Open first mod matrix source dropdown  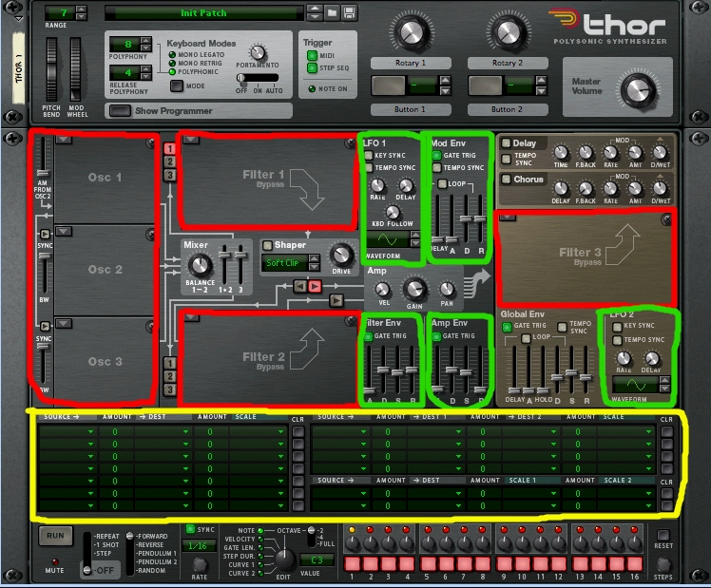(67, 431)
